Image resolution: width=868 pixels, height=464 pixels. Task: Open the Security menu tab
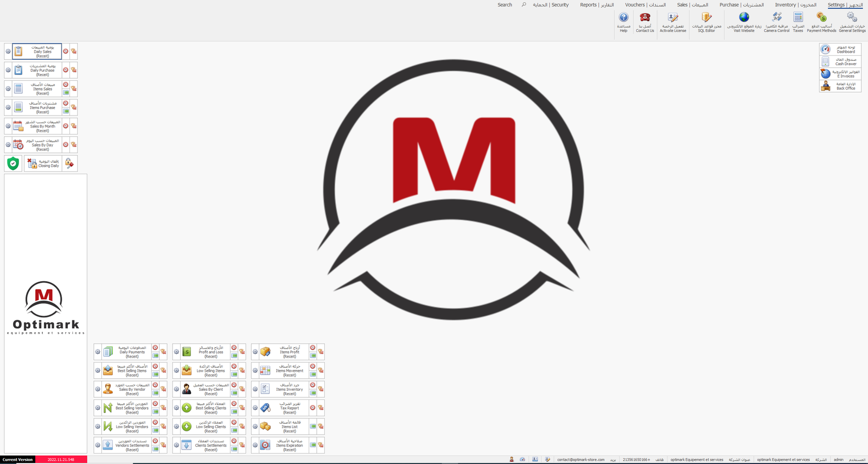click(551, 5)
